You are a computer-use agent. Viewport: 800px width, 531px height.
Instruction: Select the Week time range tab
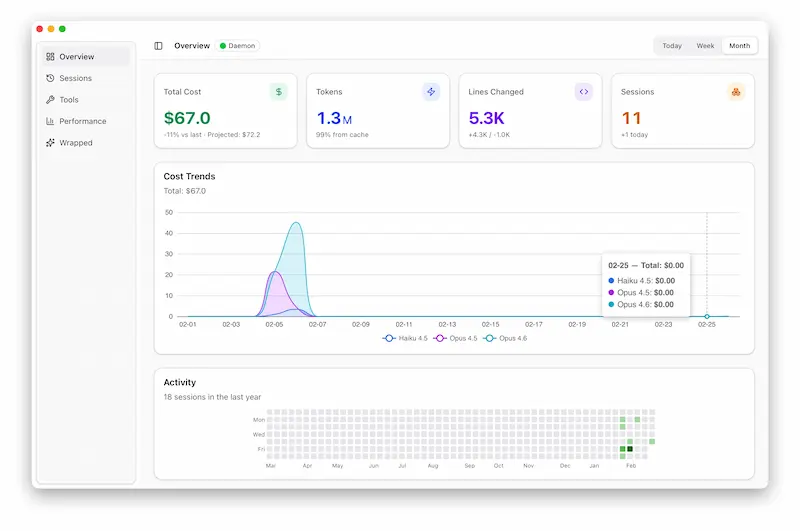[x=705, y=46]
